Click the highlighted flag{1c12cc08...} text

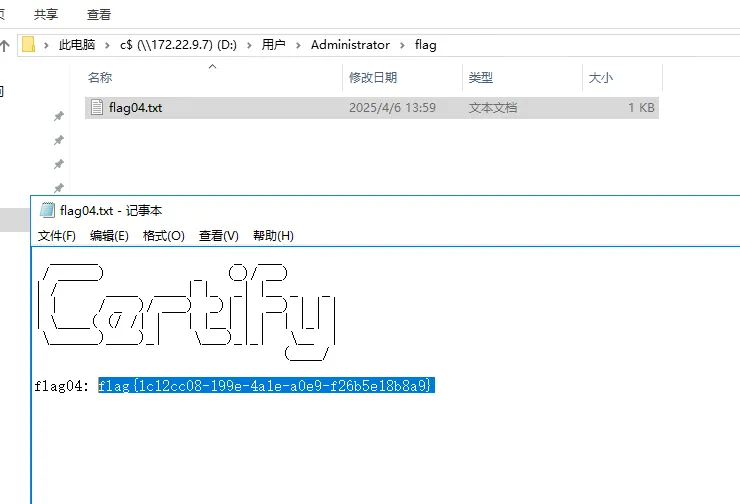[266, 386]
